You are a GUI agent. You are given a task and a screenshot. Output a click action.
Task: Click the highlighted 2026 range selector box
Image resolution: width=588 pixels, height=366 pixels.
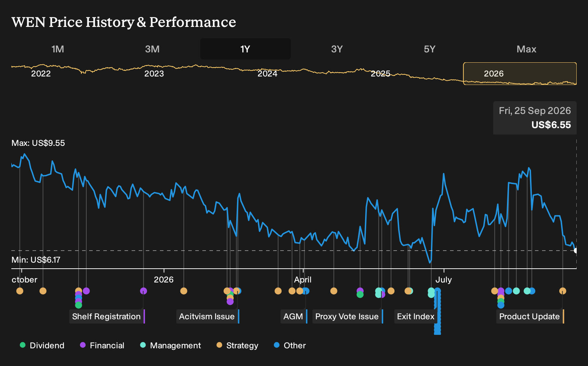[520, 74]
